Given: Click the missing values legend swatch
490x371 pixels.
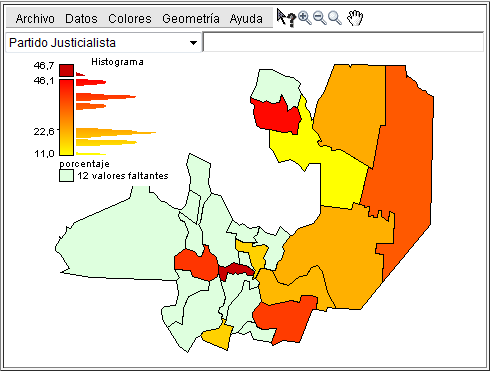Looking at the screenshot, I should tap(66, 176).
